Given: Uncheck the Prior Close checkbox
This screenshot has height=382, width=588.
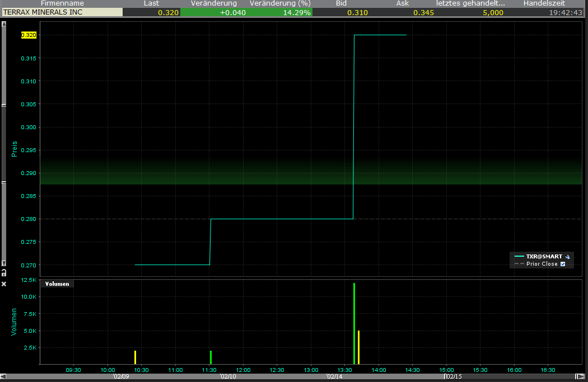Looking at the screenshot, I should (x=563, y=264).
